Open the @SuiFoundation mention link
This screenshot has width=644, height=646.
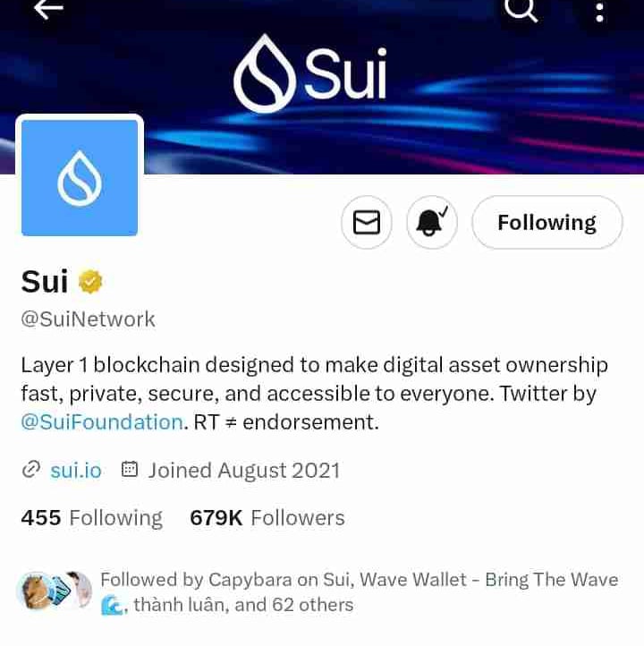coord(102,422)
